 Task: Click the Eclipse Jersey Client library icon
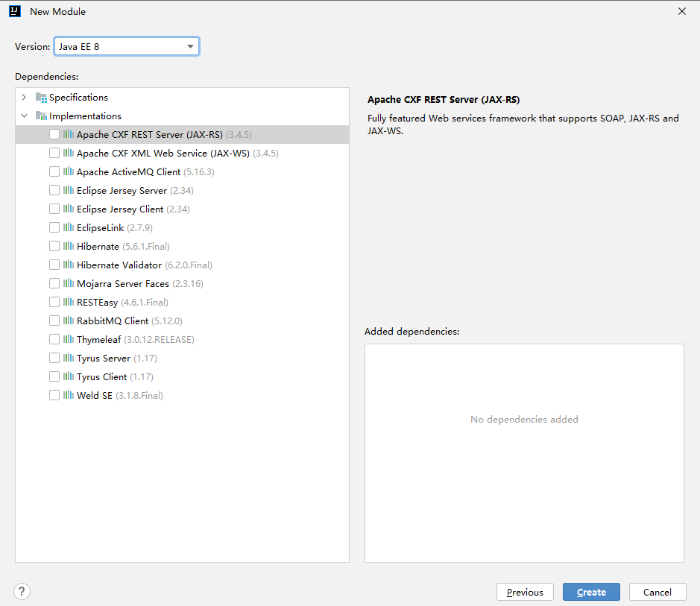coord(69,209)
